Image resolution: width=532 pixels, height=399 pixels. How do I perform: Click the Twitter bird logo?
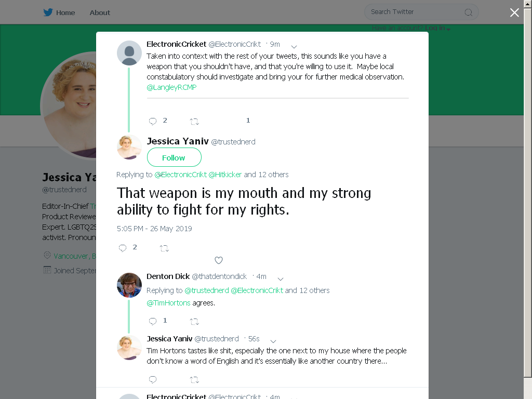tap(48, 12)
